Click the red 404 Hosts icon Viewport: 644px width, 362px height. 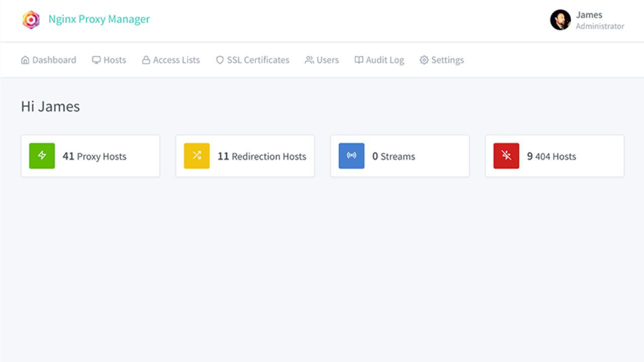pos(506,156)
